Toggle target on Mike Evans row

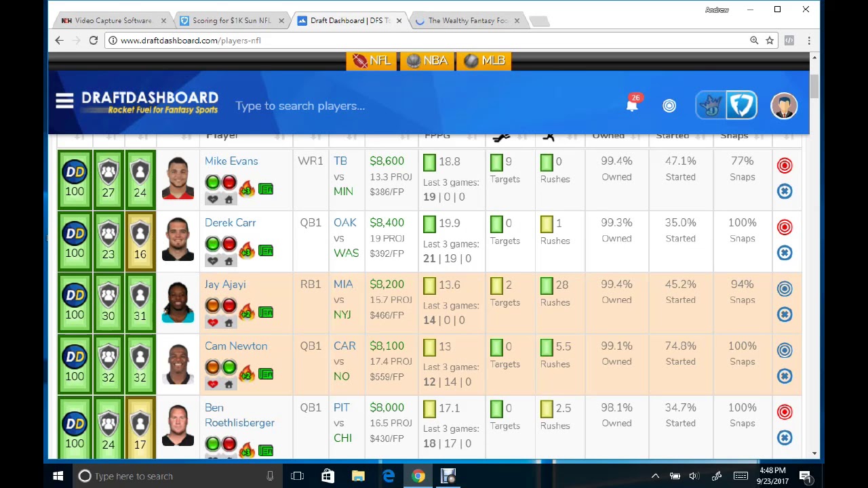[785, 165]
